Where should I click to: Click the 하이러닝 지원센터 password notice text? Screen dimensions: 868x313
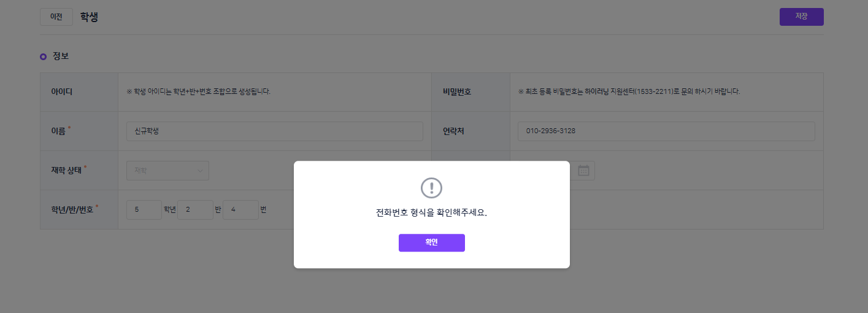(x=629, y=91)
